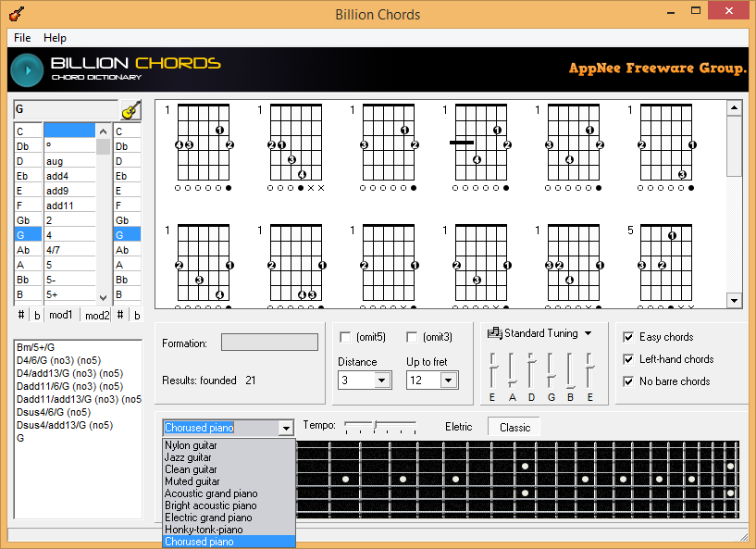Choose Honky-tonk-piano from the instrument list
Image resolution: width=756 pixels, height=549 pixels.
click(229, 530)
